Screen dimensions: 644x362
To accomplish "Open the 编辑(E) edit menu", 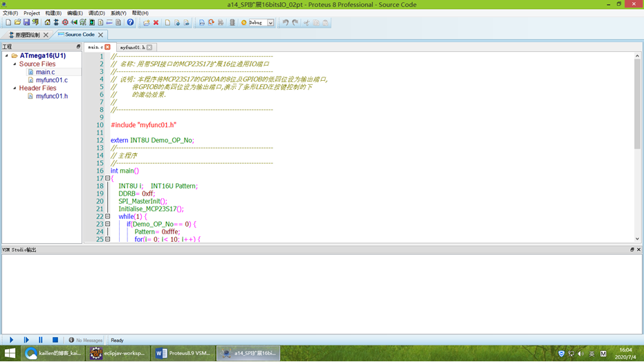I will tap(75, 13).
